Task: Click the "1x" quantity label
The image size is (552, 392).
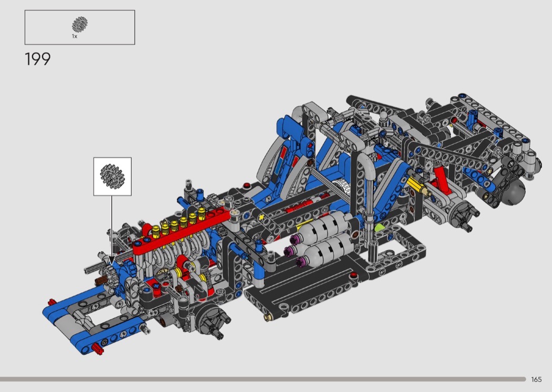Action: point(75,36)
